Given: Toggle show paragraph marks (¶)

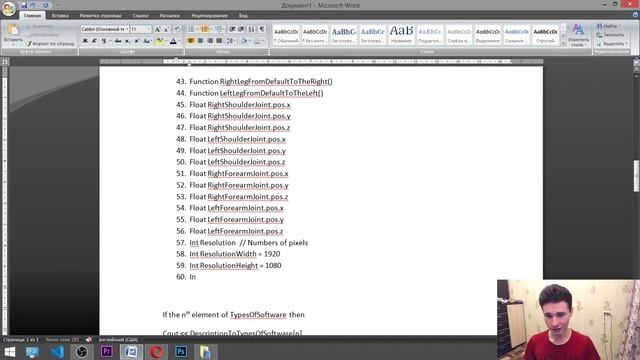Looking at the screenshot, I should (262, 29).
